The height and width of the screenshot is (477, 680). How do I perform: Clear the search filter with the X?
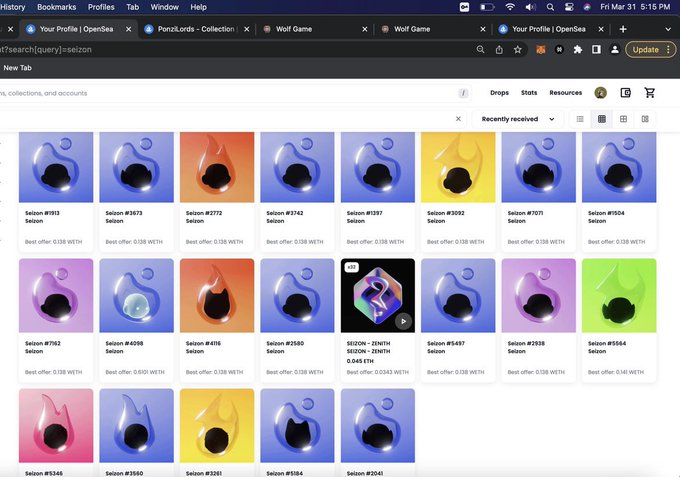(x=458, y=119)
